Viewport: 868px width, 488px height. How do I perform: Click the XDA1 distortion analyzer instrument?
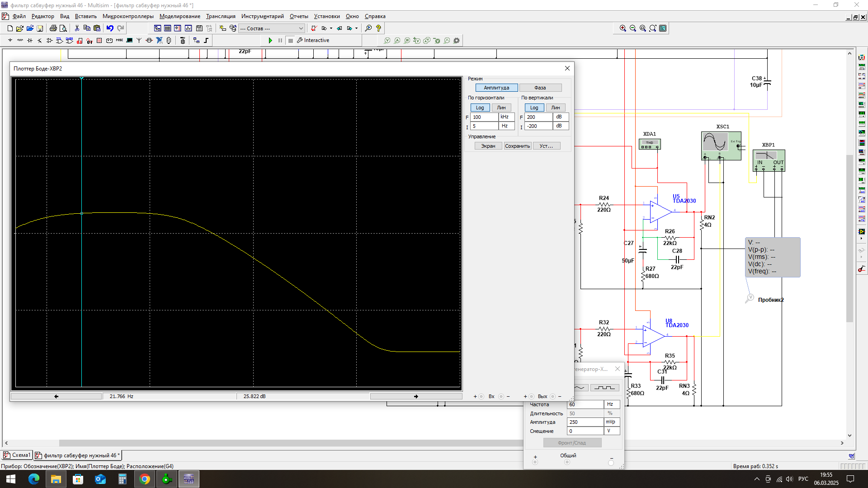point(650,144)
